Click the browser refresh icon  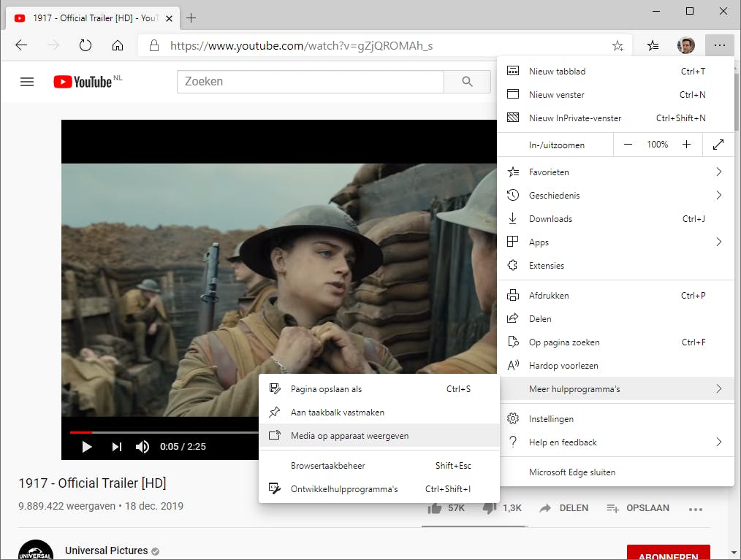85,45
